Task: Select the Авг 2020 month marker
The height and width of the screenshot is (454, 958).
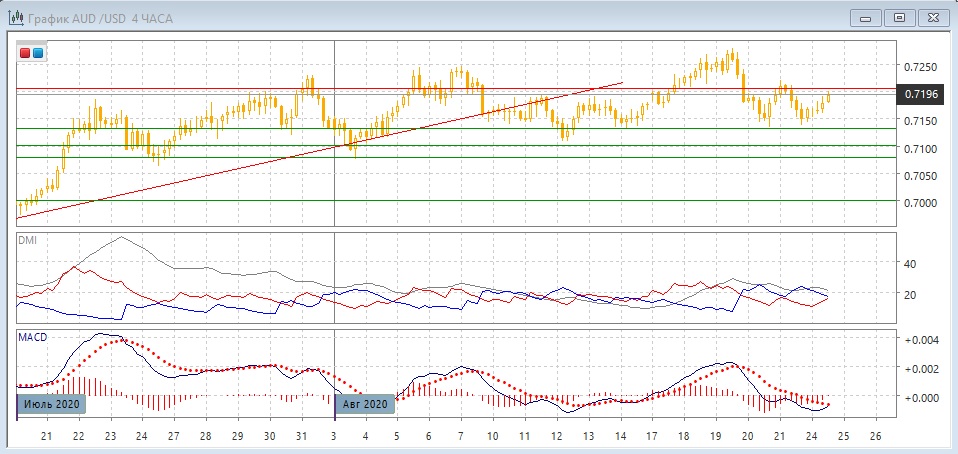Action: (365, 404)
